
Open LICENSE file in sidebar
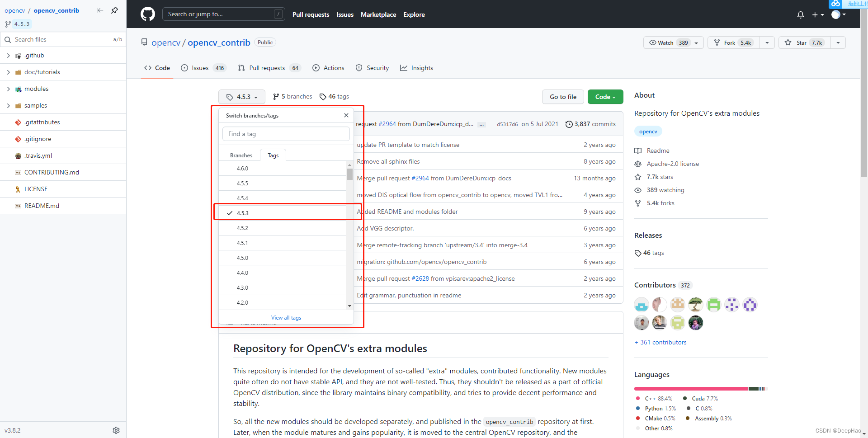(63, 189)
